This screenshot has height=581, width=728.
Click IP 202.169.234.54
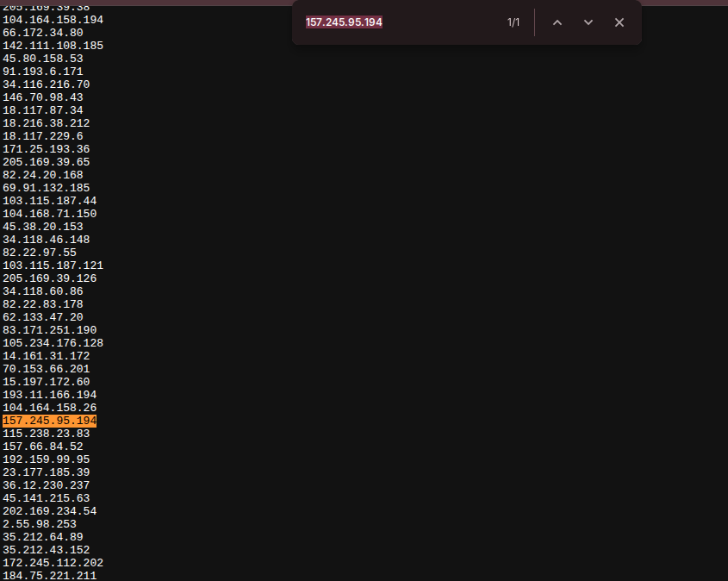(x=50, y=511)
